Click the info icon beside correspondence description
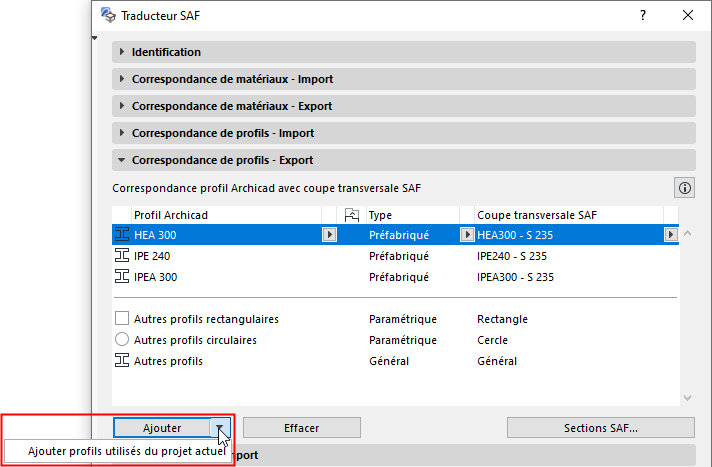 [685, 188]
